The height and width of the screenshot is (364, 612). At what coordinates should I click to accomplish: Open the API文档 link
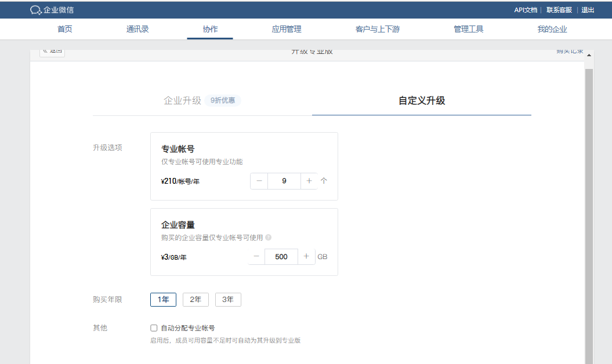[526, 9]
